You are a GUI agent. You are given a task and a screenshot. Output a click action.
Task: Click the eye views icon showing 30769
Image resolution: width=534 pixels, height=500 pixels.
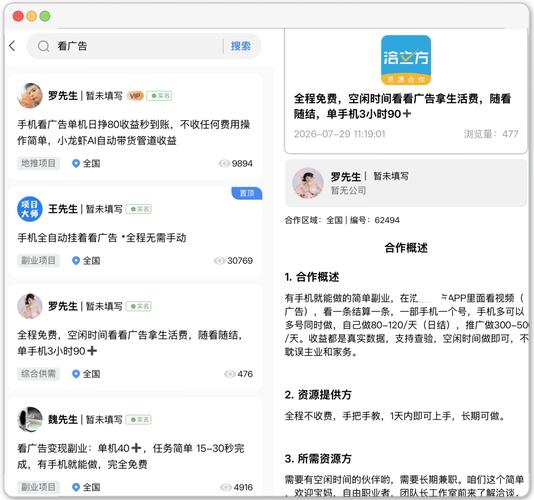[219, 261]
